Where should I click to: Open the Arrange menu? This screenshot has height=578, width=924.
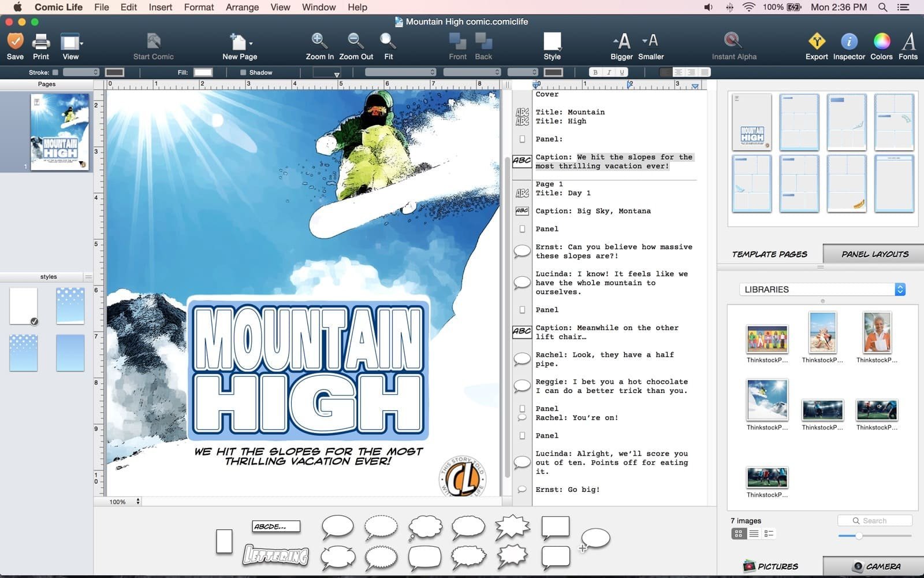point(242,7)
